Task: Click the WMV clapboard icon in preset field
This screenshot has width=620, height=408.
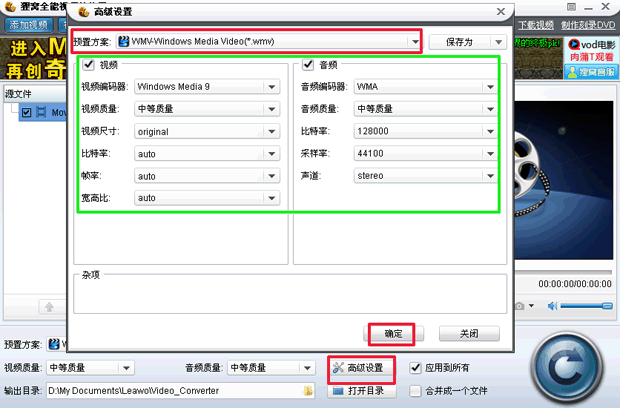Action: (124, 41)
